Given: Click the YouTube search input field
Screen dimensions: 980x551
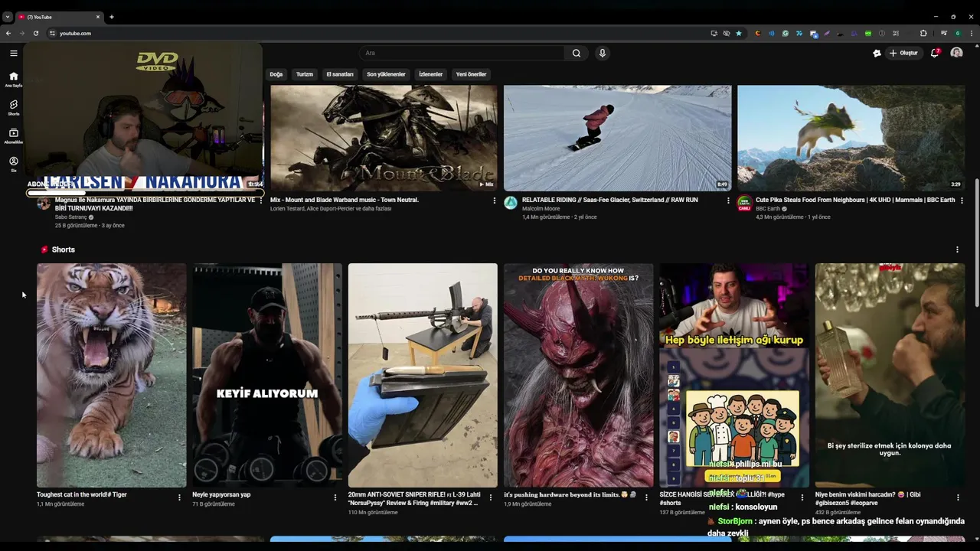Looking at the screenshot, I should point(463,53).
